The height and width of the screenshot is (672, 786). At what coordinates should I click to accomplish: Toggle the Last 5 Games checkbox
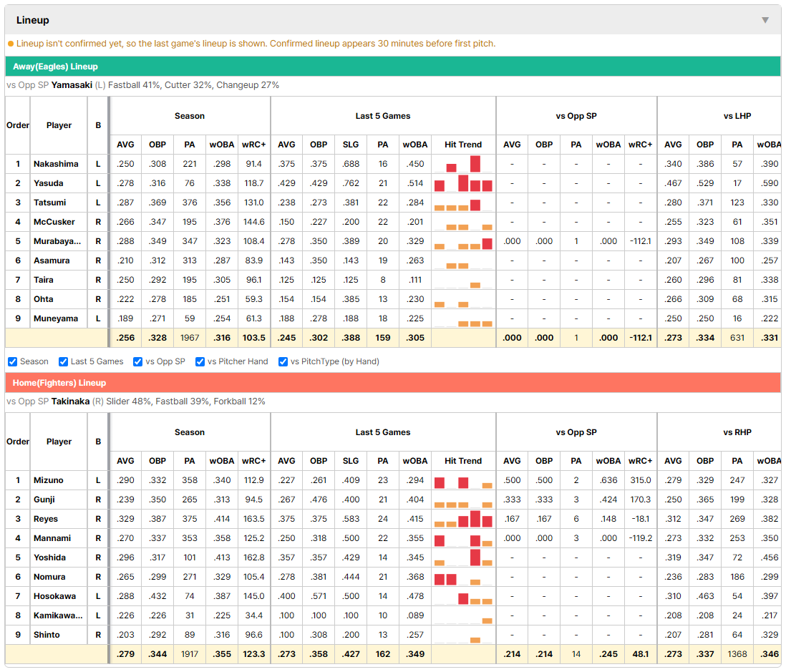tap(63, 362)
